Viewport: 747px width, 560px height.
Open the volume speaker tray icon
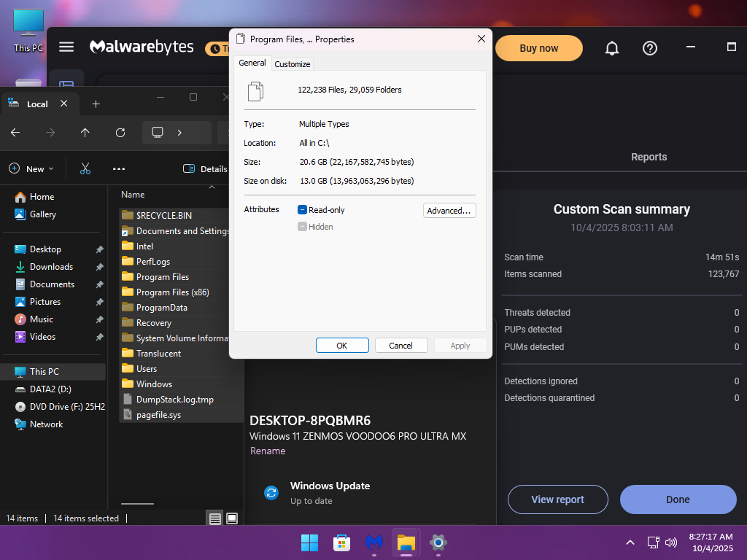671,542
